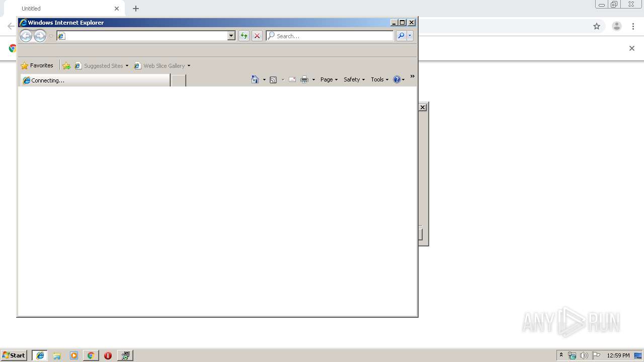Open the Help question mark menu

tap(399, 79)
